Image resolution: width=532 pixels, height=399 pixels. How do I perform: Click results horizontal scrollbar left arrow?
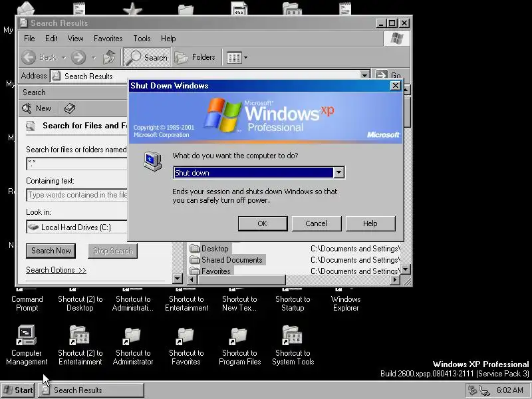[x=192, y=280]
